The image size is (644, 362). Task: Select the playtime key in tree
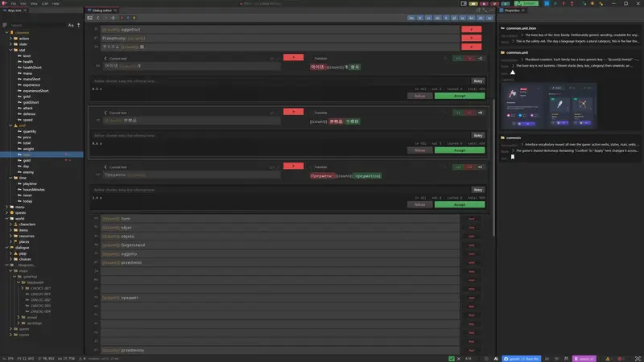tap(30, 184)
